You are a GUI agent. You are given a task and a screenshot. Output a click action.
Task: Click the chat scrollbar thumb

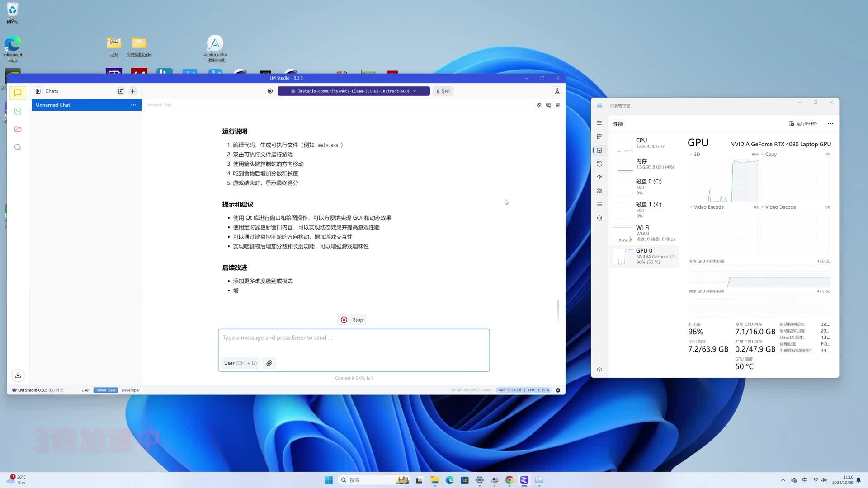point(558,310)
